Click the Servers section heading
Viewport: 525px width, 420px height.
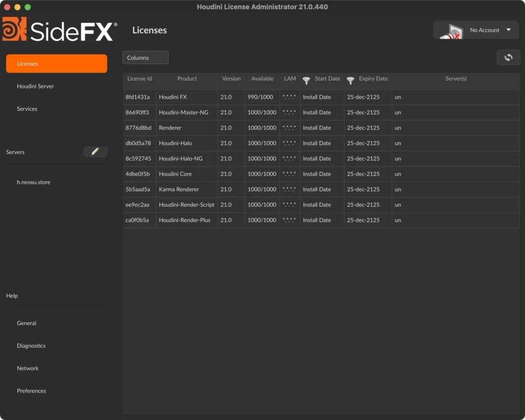[x=15, y=152]
